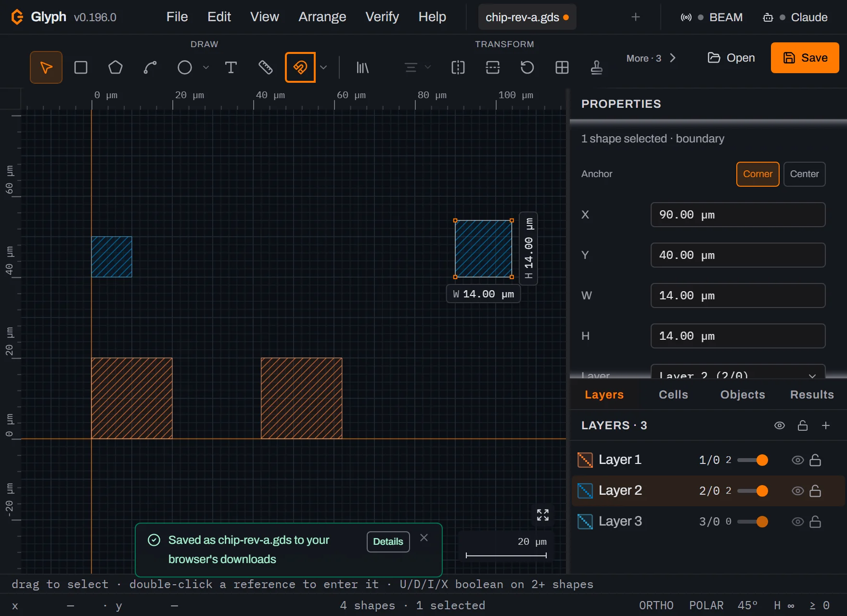The width and height of the screenshot is (847, 616).
Task: Click Details on the saved notification
Action: coord(388,542)
